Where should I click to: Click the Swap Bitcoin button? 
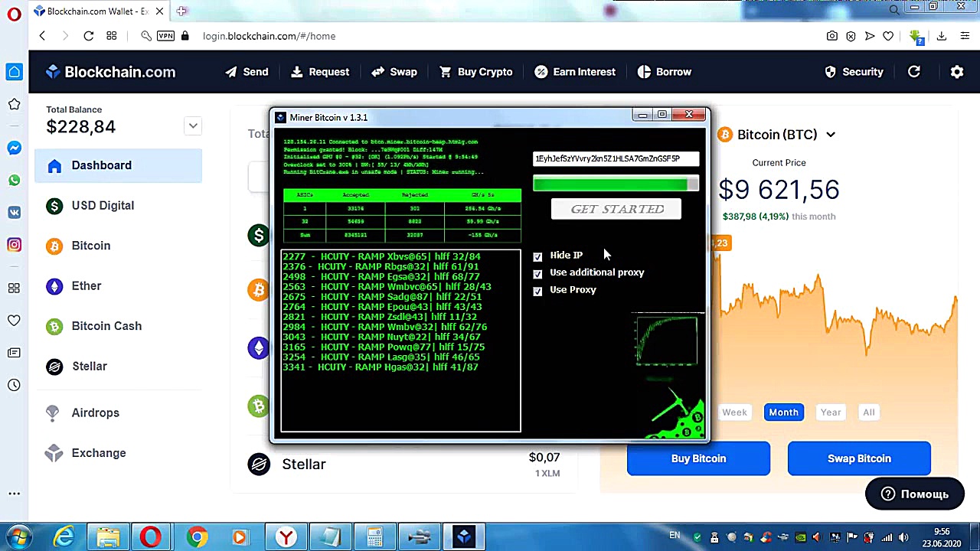click(859, 458)
